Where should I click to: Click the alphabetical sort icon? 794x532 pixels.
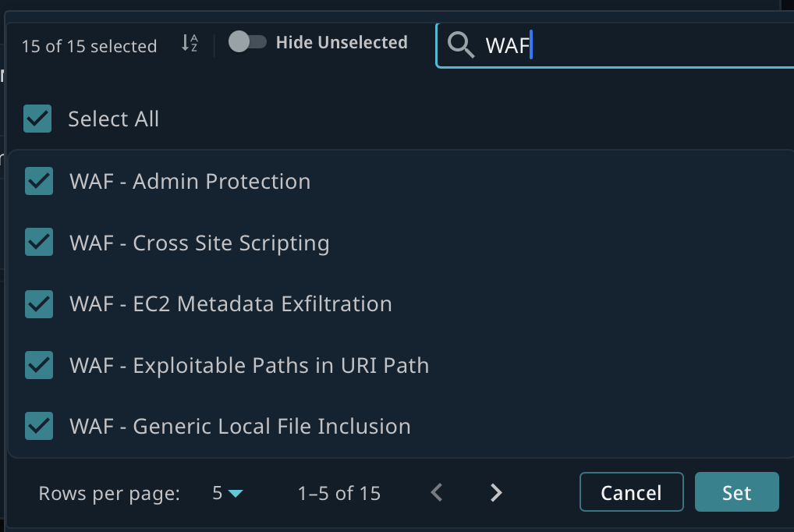[188, 44]
